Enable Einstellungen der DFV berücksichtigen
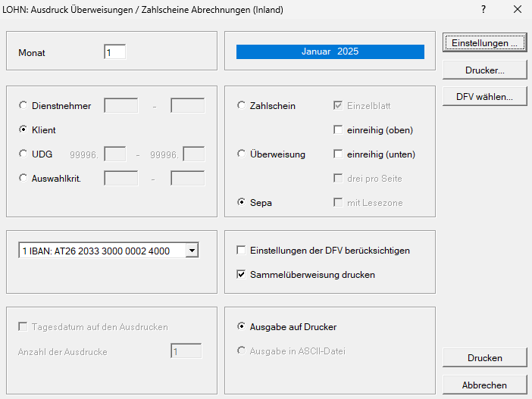The image size is (532, 399). 242,251
